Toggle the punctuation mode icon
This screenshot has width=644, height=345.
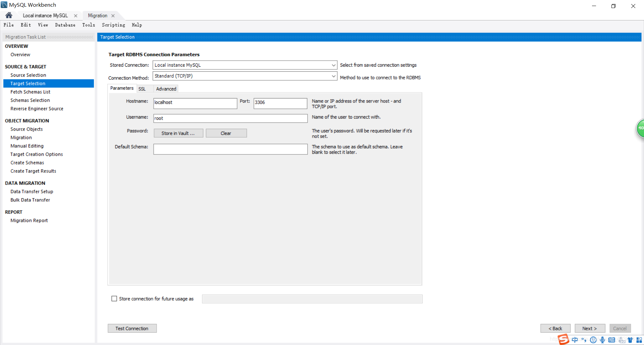584,340
